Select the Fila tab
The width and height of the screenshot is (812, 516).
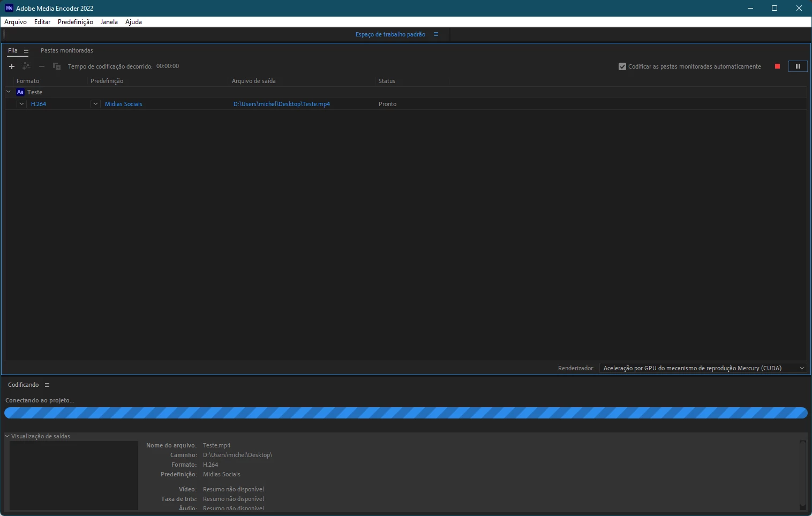click(13, 50)
